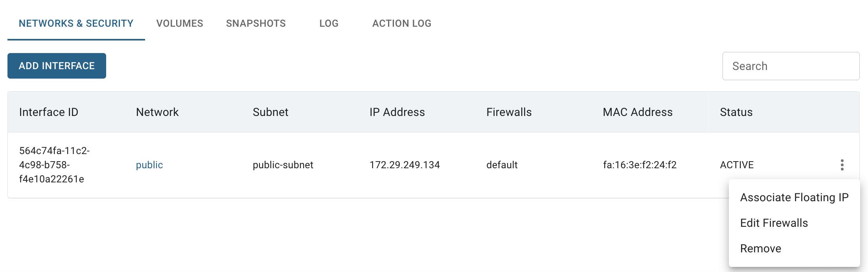Image resolution: width=868 pixels, height=272 pixels.
Task: Click the Add Interface button
Action: [x=57, y=66]
